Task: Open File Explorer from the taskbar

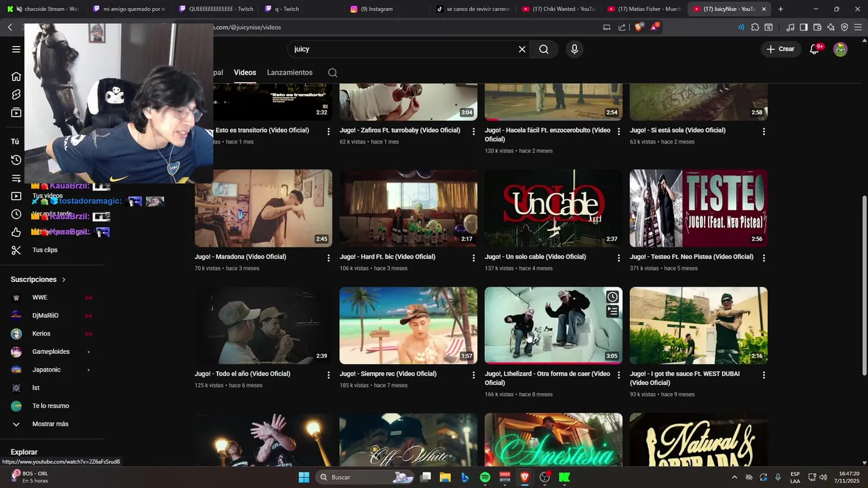Action: tap(446, 477)
